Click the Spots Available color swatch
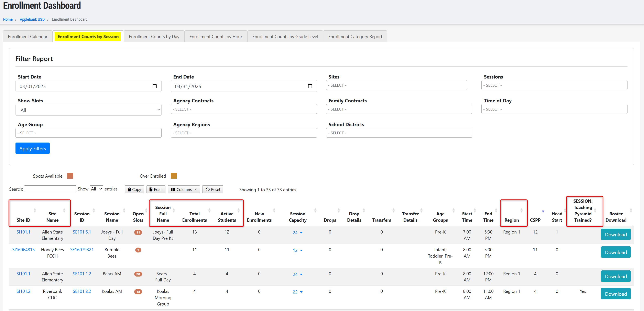Screen dimensions: 644x311 (x=70, y=176)
